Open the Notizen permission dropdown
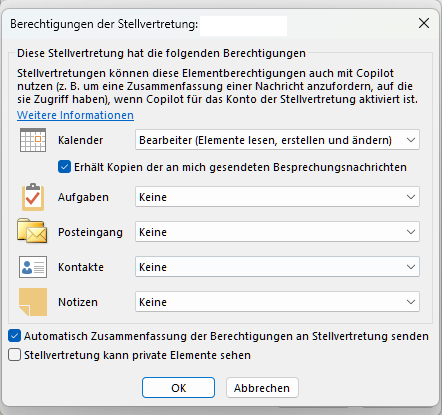Image resolution: width=442 pixels, height=415 pixels. pos(277,302)
